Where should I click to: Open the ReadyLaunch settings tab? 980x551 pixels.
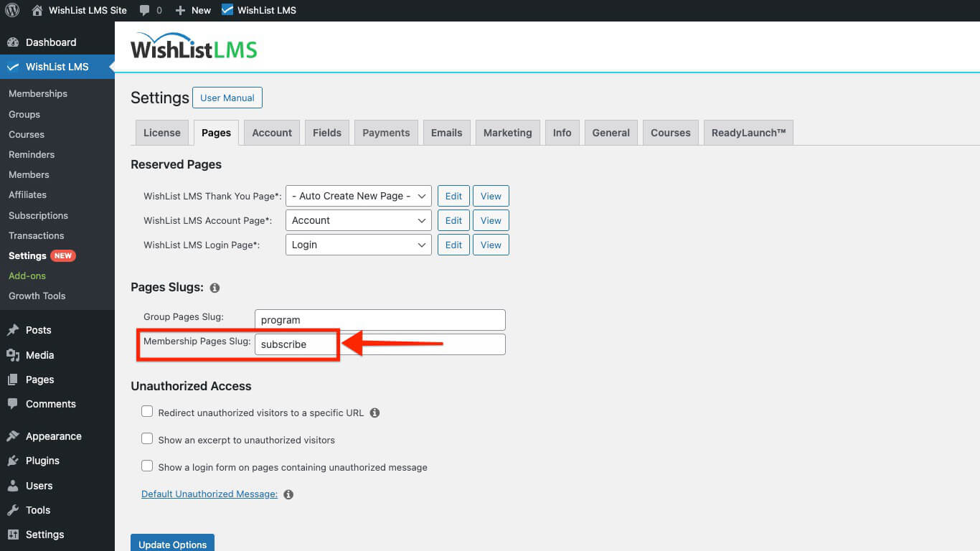pos(748,132)
